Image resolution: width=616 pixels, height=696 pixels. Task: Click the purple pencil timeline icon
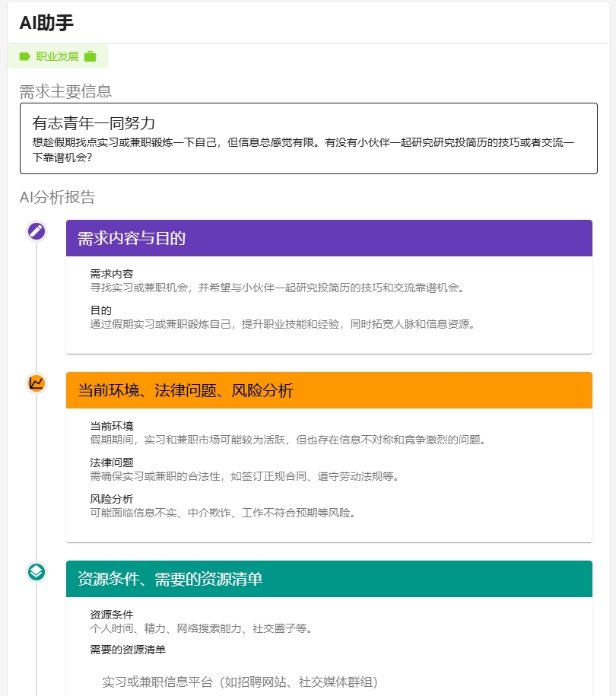[x=37, y=231]
